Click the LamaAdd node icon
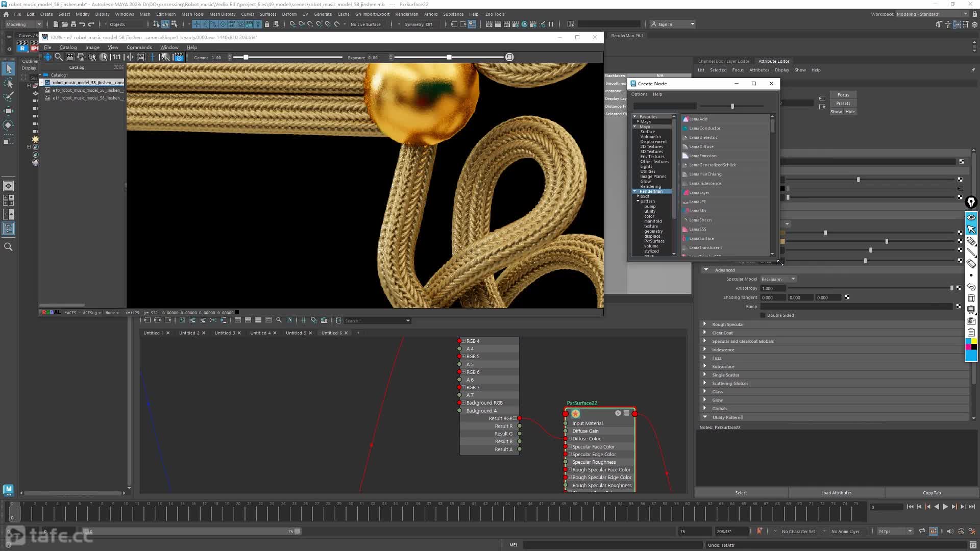This screenshot has height=551, width=980. (685, 119)
